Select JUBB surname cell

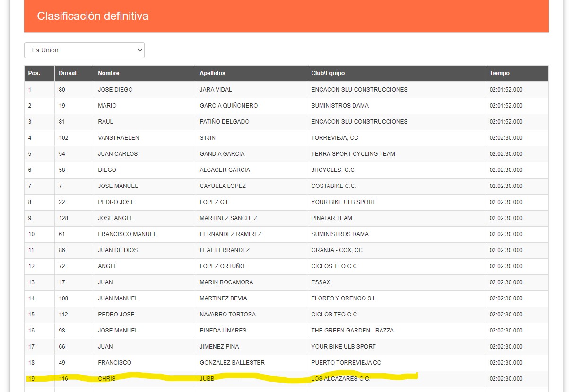207,379
